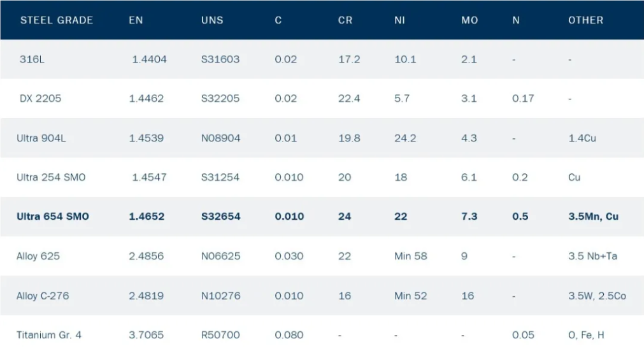Select the 'Min 58' nickel value
The width and height of the screenshot is (644, 351).
[411, 256]
